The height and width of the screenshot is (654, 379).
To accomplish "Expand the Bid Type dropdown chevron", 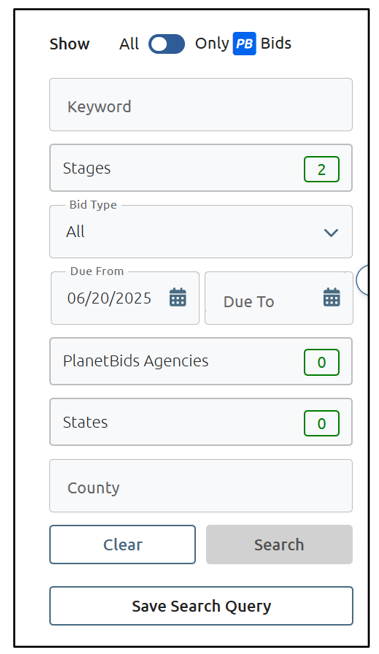I will [x=331, y=232].
